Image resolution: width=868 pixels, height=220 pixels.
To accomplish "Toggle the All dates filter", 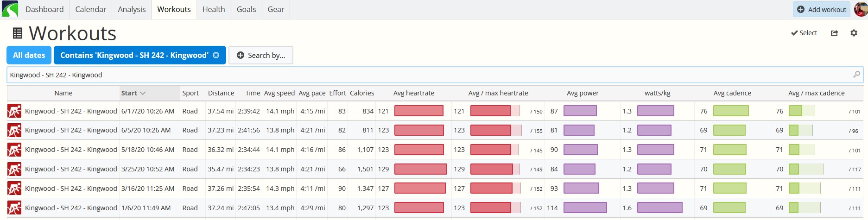I will (29, 55).
